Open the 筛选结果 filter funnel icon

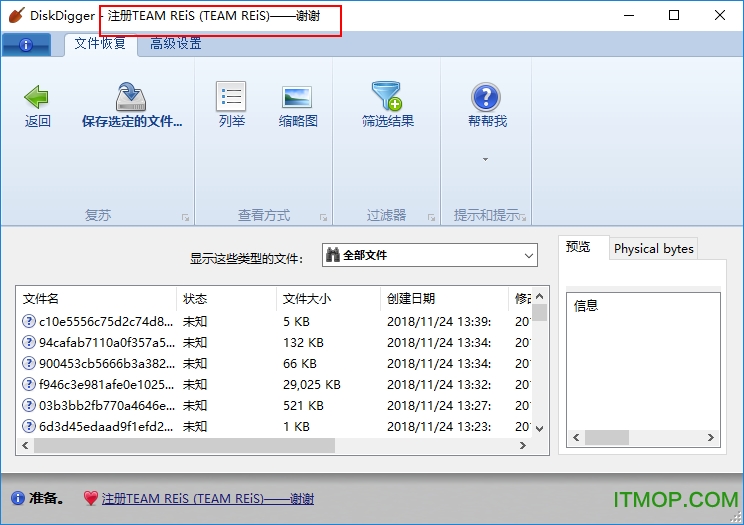(387, 96)
